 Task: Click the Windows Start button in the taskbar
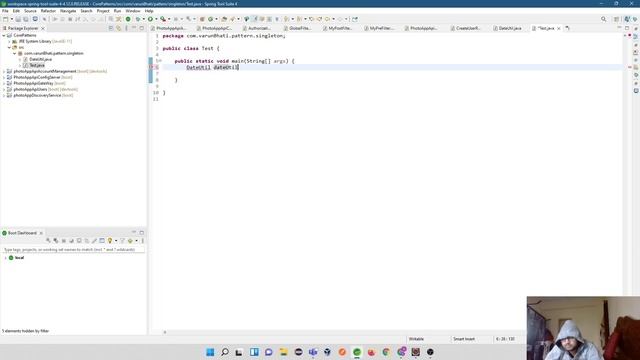(x=210, y=352)
